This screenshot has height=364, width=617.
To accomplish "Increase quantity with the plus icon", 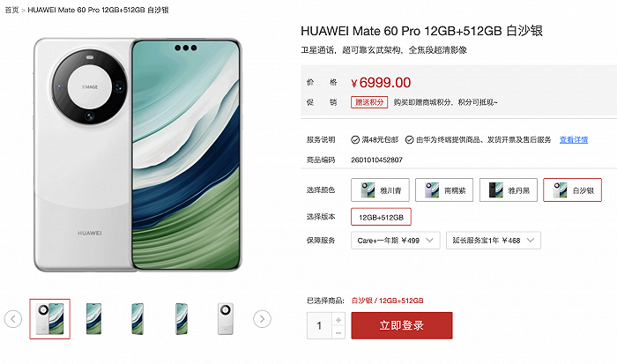I will tap(338, 320).
